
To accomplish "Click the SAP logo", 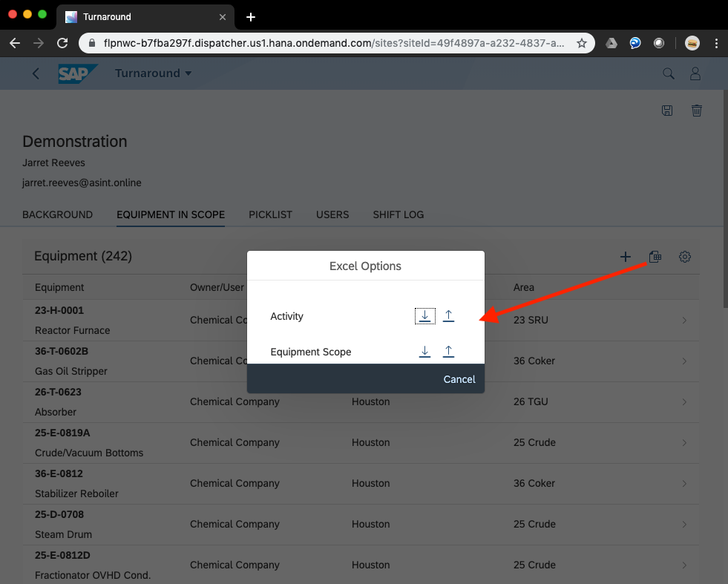I will pos(77,73).
